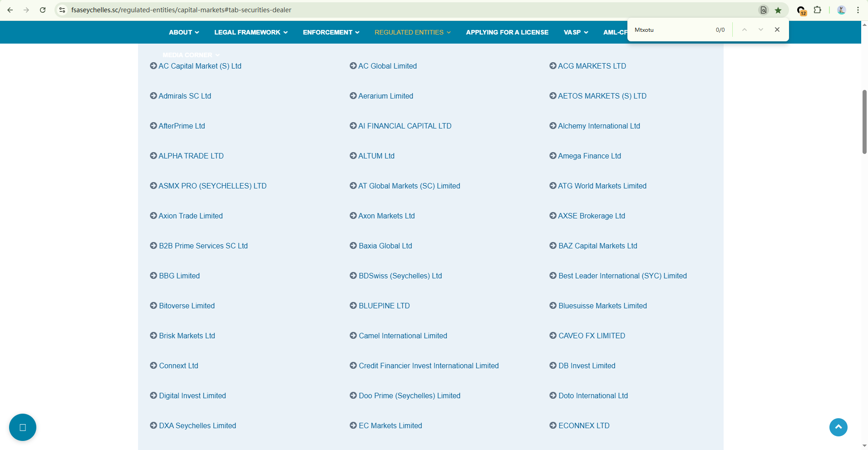Jump to next find result
The width and height of the screenshot is (868, 450).
click(761, 30)
